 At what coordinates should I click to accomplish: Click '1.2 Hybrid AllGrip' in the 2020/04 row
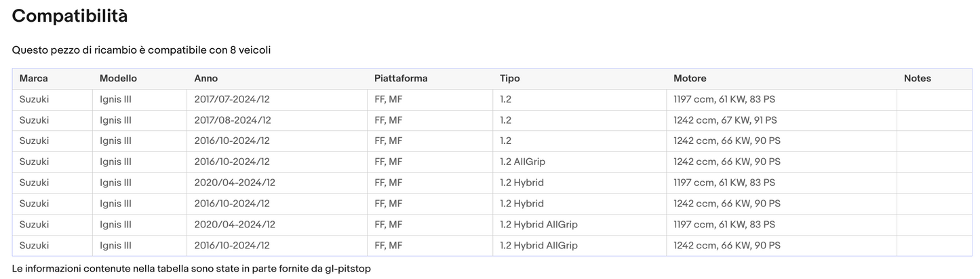point(538,225)
